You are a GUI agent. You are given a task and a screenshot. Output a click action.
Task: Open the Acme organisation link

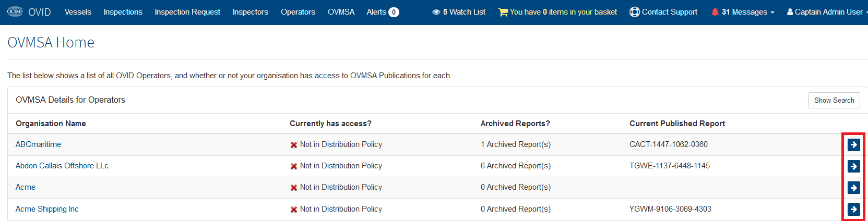(26, 187)
